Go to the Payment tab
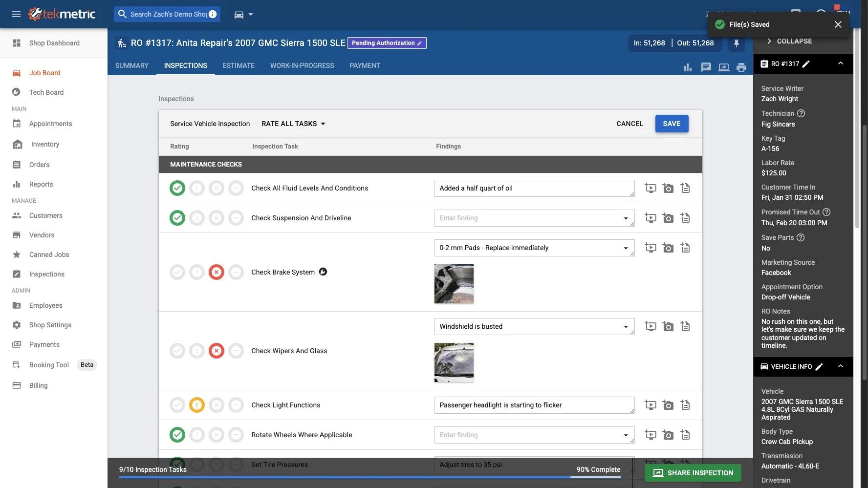The width and height of the screenshot is (868, 488). point(365,65)
